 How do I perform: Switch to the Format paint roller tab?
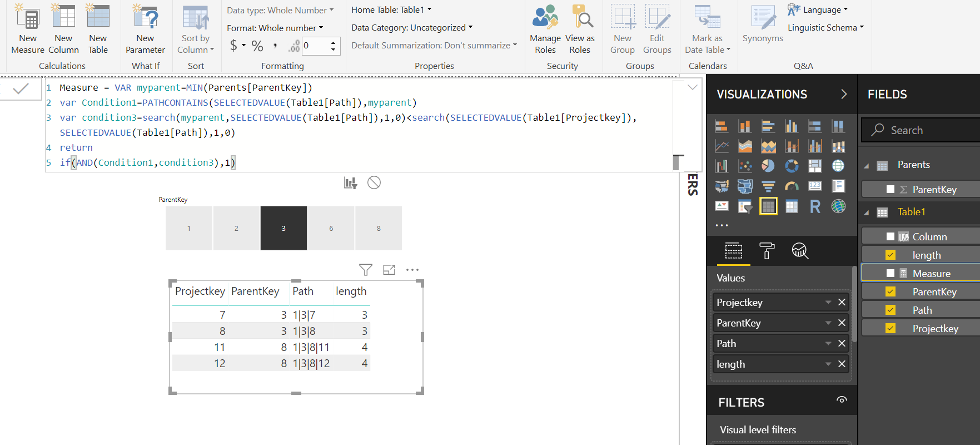pyautogui.click(x=767, y=251)
